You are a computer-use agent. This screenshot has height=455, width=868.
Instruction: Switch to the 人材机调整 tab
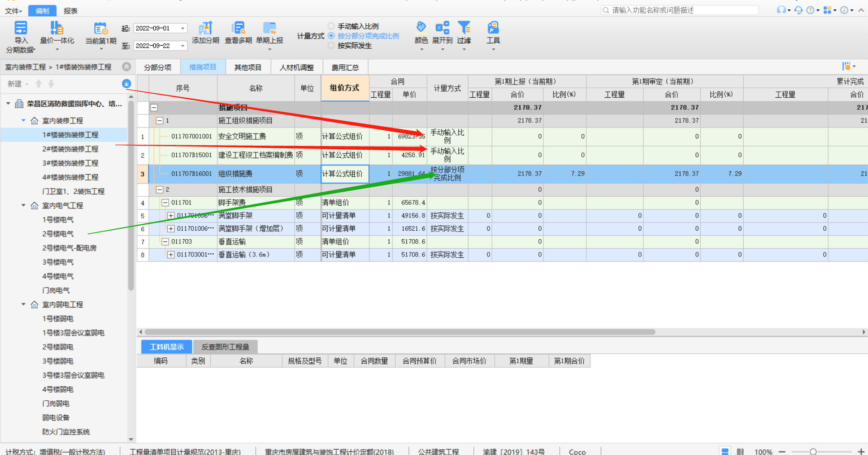(297, 67)
